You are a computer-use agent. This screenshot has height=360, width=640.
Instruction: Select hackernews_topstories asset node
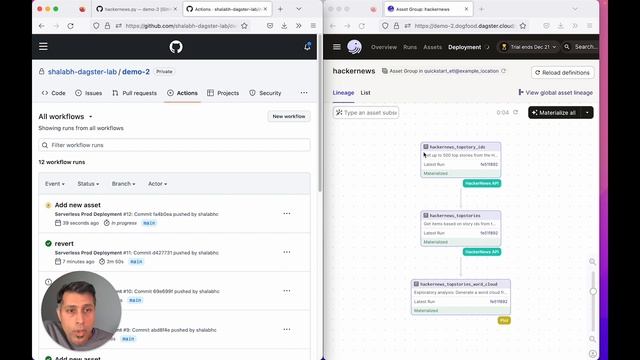461,228
